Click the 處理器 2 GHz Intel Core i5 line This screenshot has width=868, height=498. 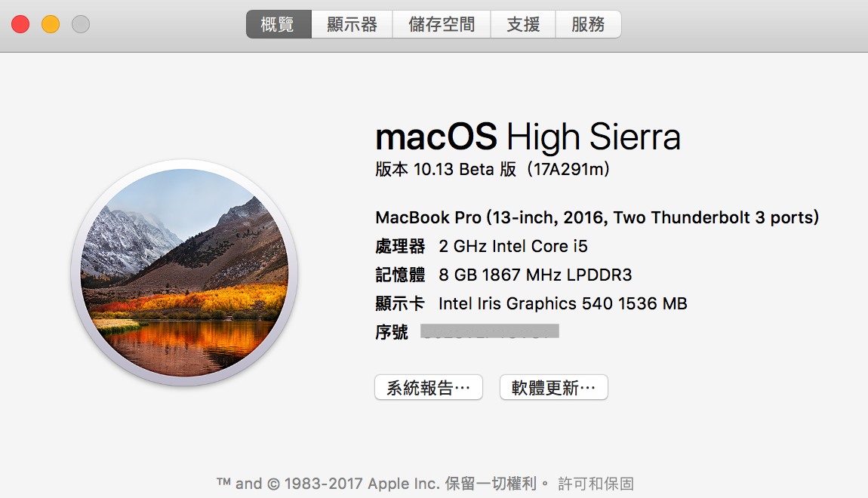pyautogui.click(x=481, y=247)
